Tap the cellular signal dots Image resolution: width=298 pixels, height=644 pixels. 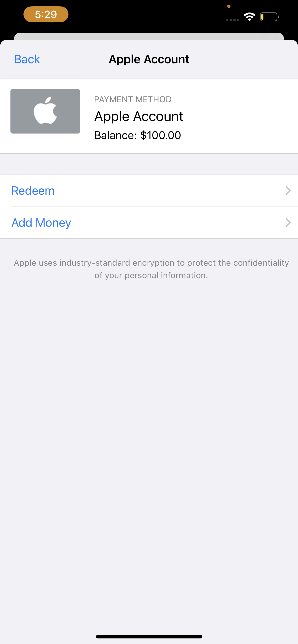click(233, 20)
